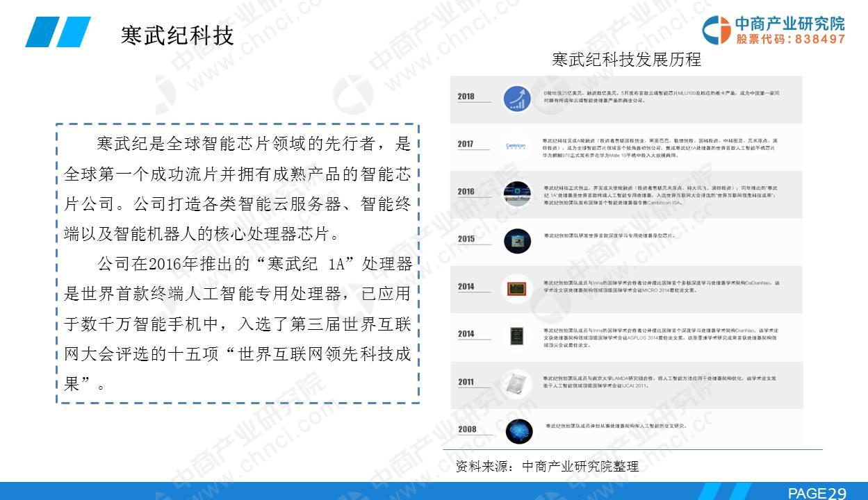The width and height of the screenshot is (868, 500).
Task: Click the line starting 公司在2016年推出的
Action: tap(255, 264)
